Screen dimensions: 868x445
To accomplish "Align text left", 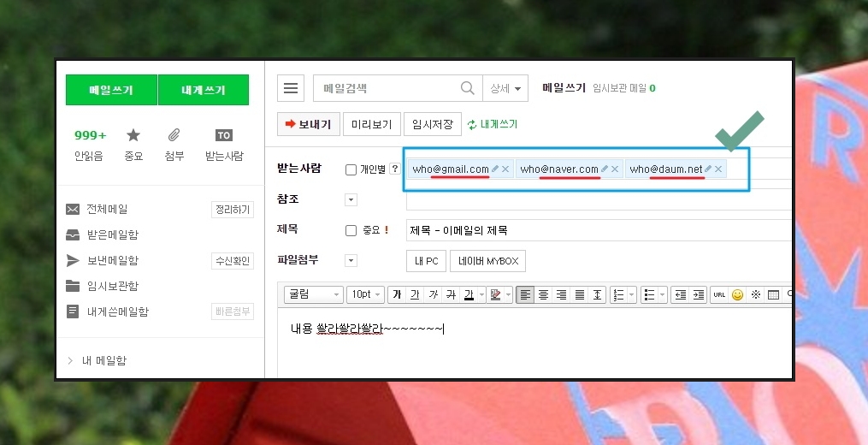I will click(525, 295).
